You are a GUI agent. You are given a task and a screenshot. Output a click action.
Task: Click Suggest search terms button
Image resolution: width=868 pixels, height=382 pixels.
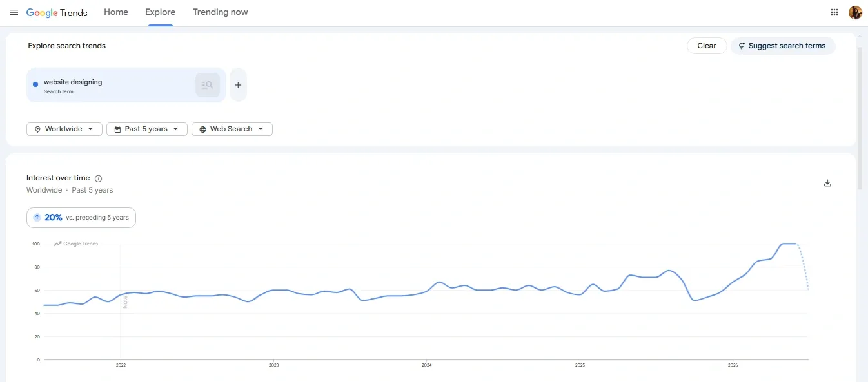(x=782, y=46)
